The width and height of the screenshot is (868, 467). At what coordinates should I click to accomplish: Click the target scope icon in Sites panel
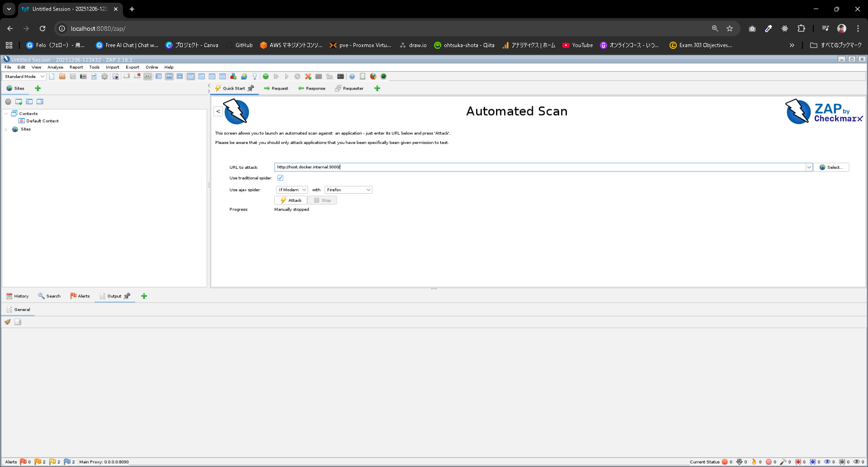[x=8, y=102]
